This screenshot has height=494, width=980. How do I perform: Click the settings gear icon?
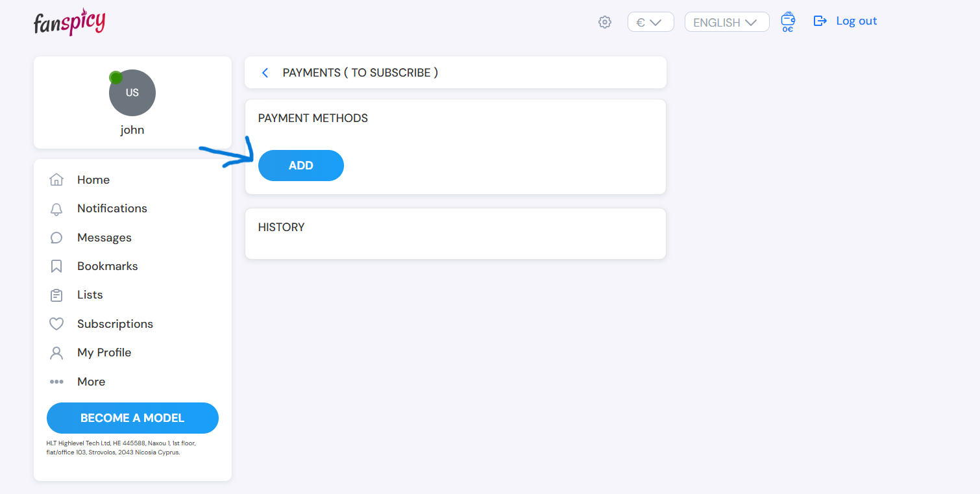605,22
